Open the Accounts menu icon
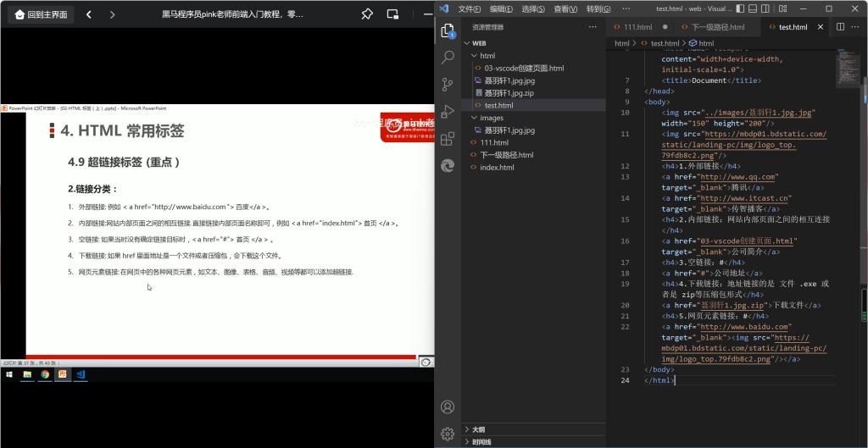The height and width of the screenshot is (448, 868). (x=448, y=407)
